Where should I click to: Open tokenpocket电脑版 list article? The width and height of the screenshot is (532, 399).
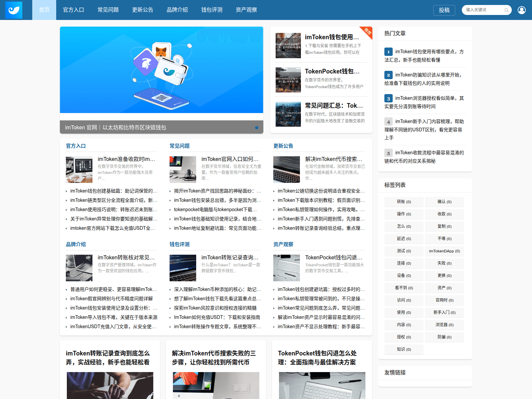[x=215, y=209]
